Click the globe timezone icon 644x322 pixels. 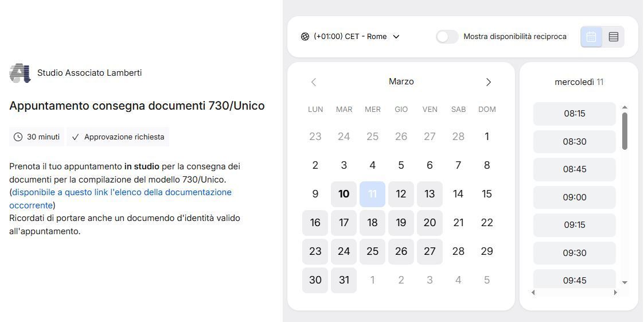(x=305, y=37)
